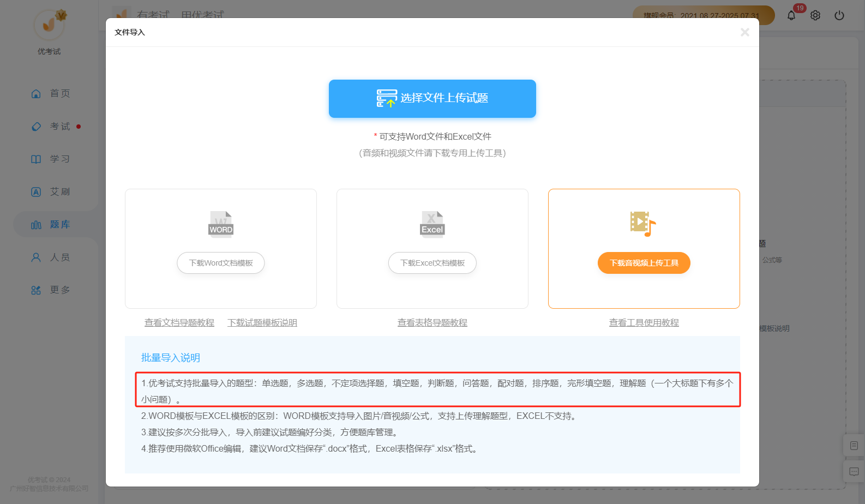
Task: Open the 查看工具使用教程 link
Action: [644, 322]
